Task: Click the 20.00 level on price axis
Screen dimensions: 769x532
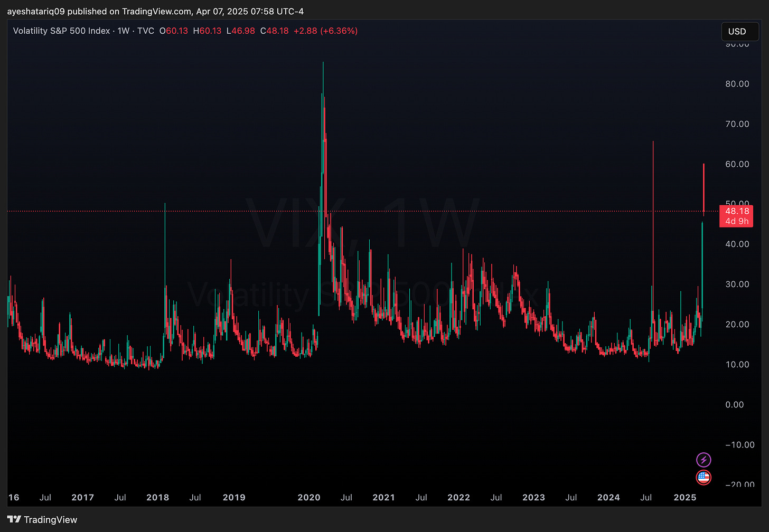Action: [737, 325]
